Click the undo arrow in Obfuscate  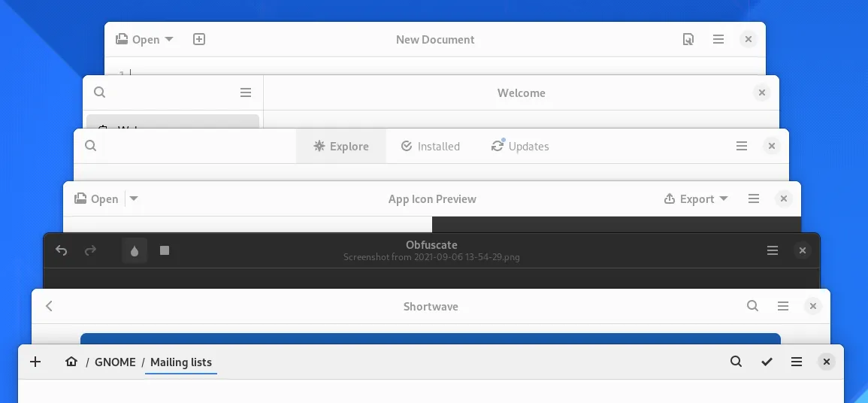click(62, 250)
